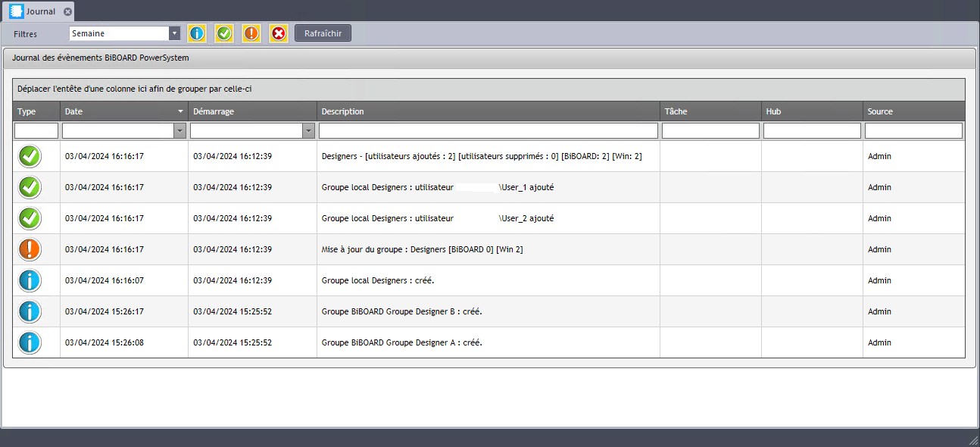
Task: Focus the Démarrage column filter field
Action: pyautogui.click(x=246, y=131)
